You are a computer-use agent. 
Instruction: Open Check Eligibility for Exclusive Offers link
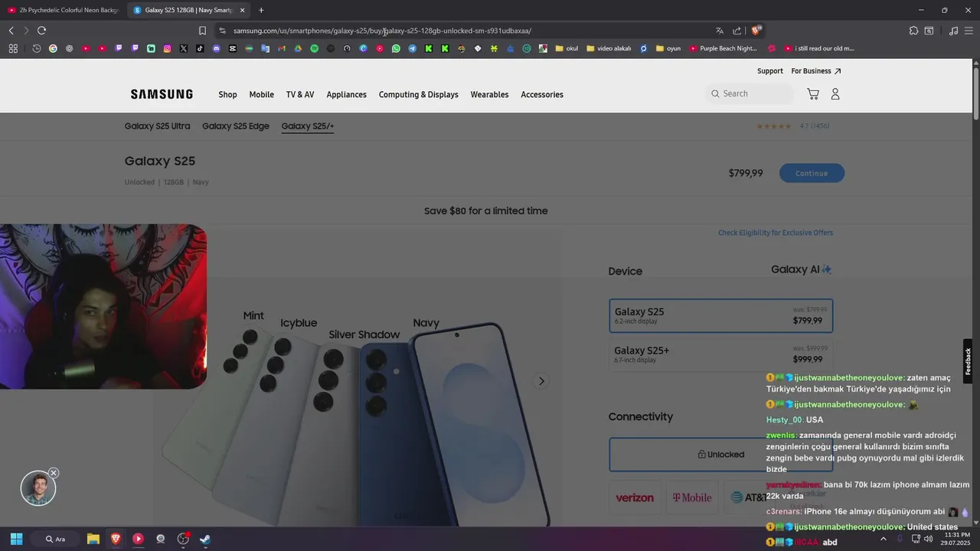tap(776, 233)
